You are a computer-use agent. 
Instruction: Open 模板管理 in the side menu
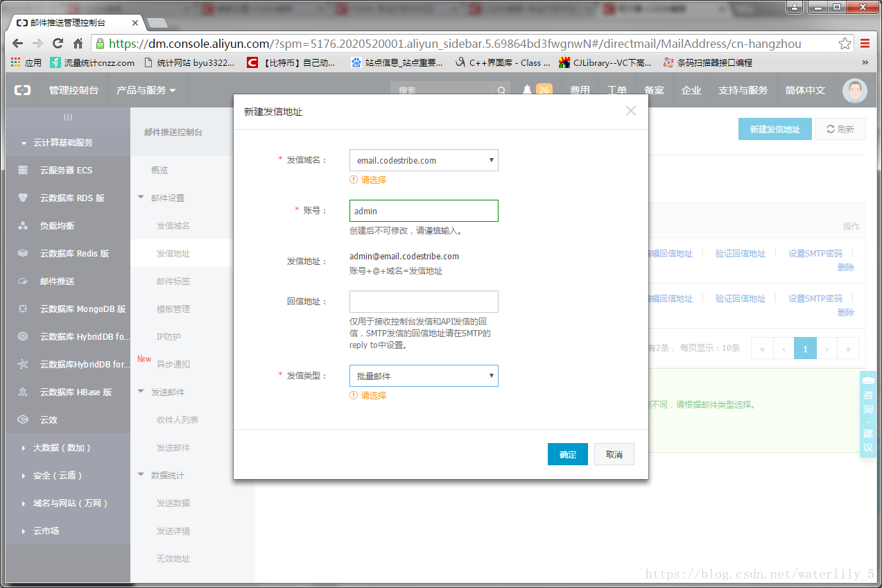173,309
